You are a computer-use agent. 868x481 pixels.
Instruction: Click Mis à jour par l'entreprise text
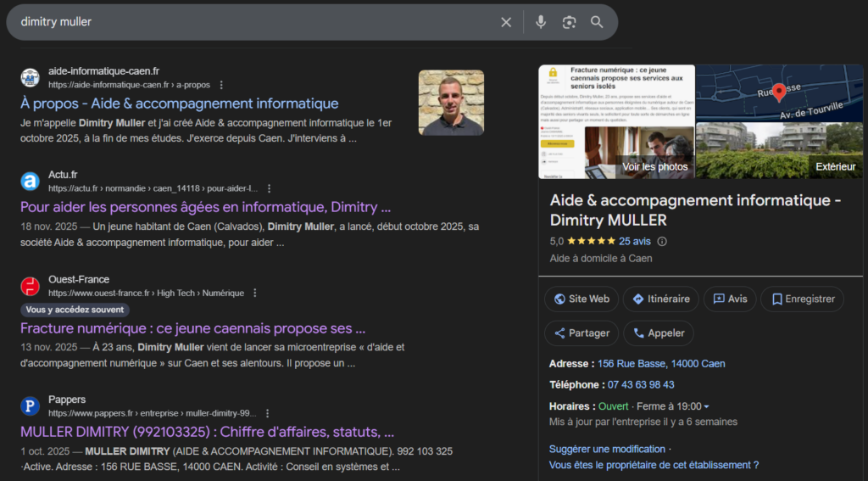click(x=643, y=422)
